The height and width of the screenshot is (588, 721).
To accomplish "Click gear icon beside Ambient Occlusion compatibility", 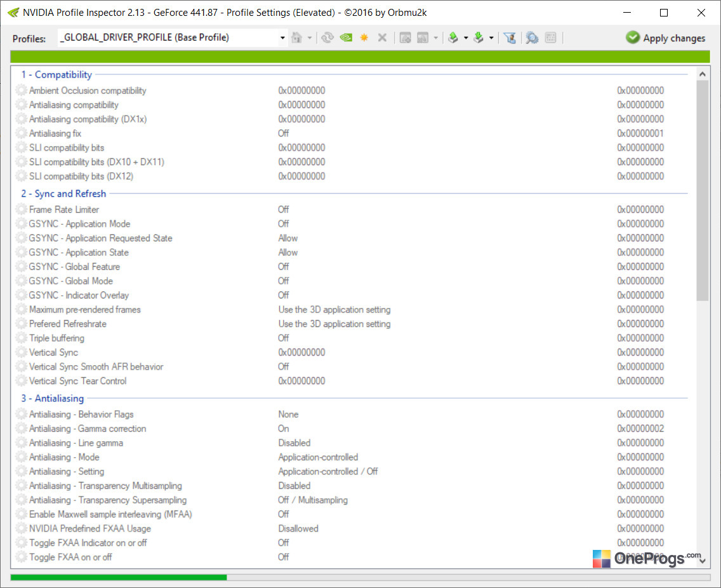I will (21, 90).
